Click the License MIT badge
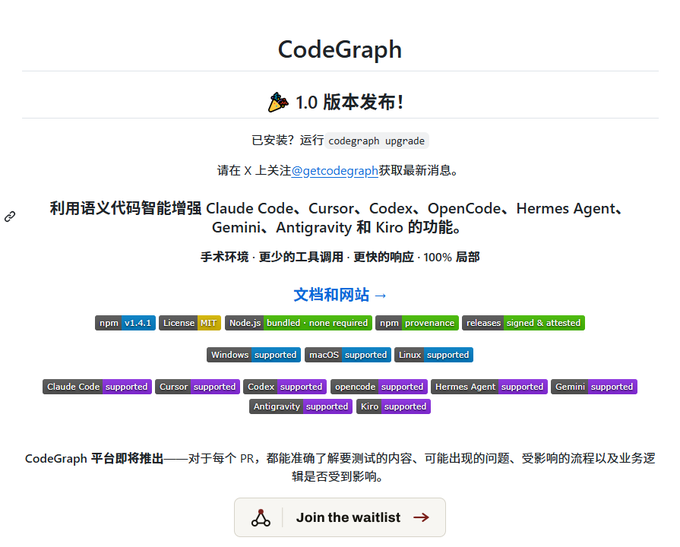 click(x=190, y=323)
